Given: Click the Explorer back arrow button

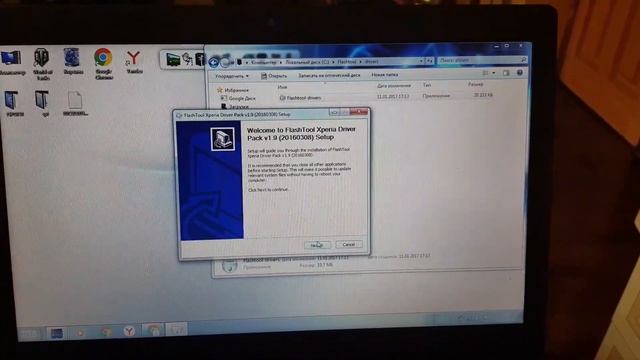Looking at the screenshot, I should [x=213, y=62].
